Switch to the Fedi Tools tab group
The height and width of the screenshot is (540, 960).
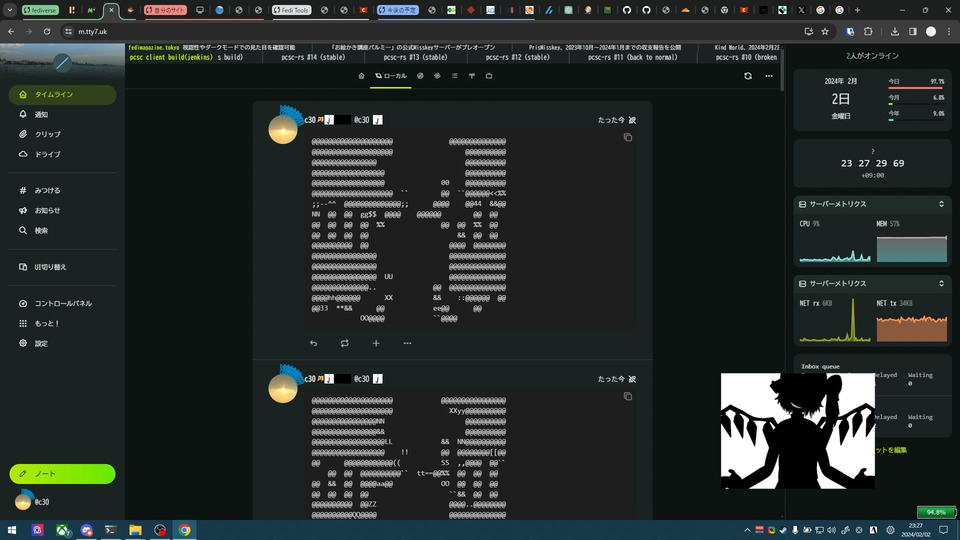(x=291, y=10)
